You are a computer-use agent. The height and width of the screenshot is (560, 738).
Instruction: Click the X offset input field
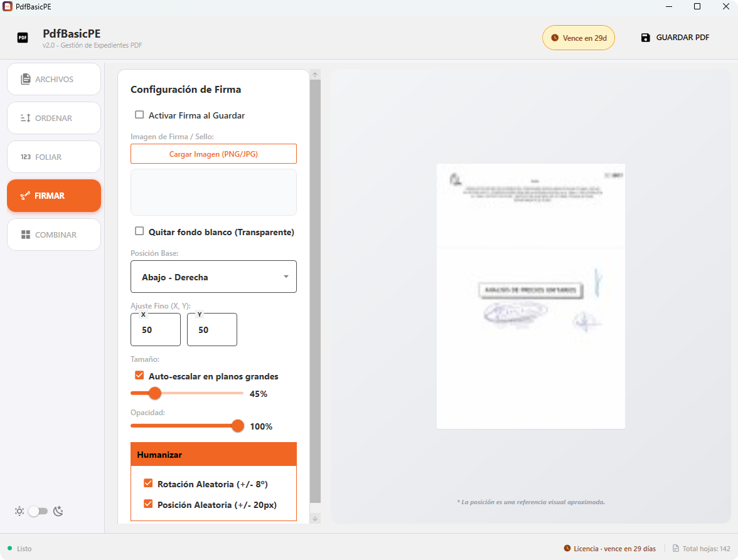156,330
